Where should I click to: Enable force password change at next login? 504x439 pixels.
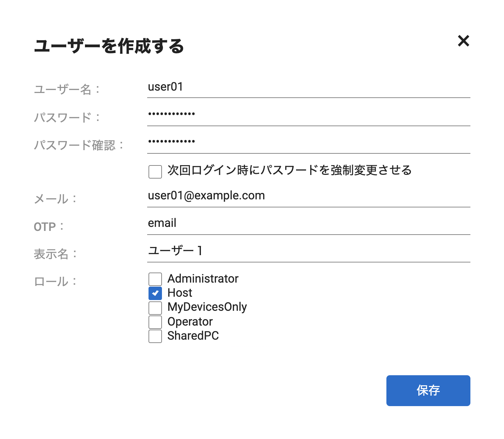(x=155, y=172)
